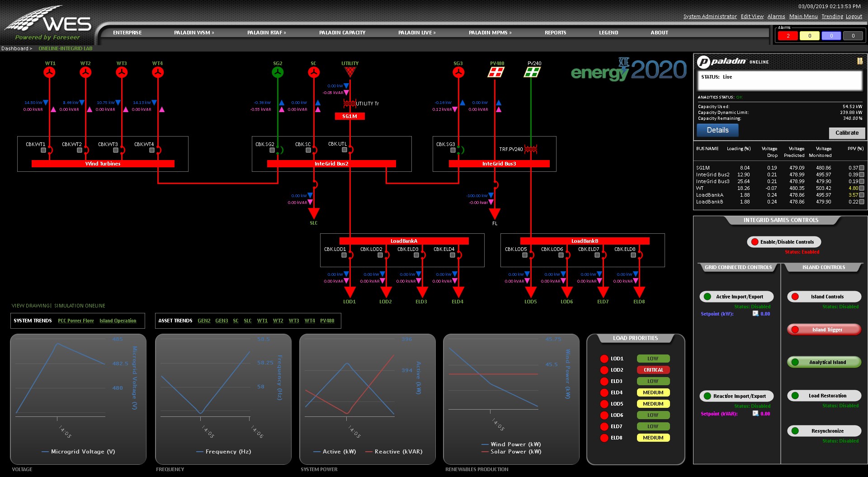Click the Paladin STATUS text field
Screen dimensions: 868x477
(779, 81)
